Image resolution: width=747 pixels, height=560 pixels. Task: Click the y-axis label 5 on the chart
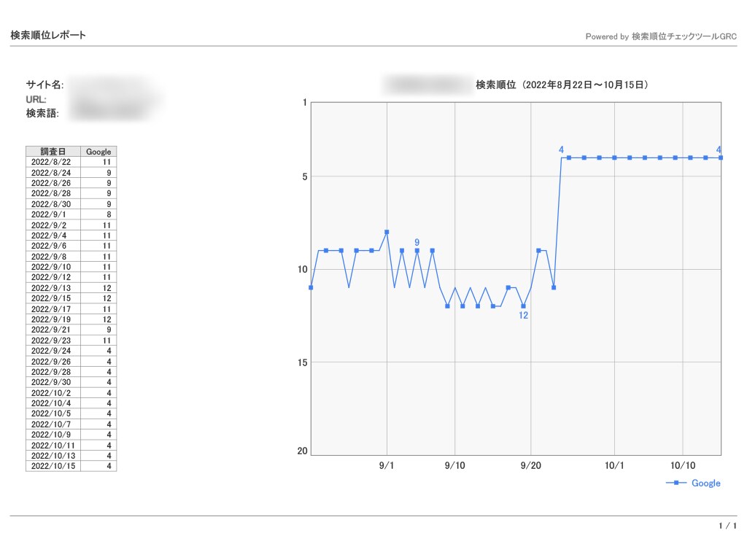click(305, 176)
